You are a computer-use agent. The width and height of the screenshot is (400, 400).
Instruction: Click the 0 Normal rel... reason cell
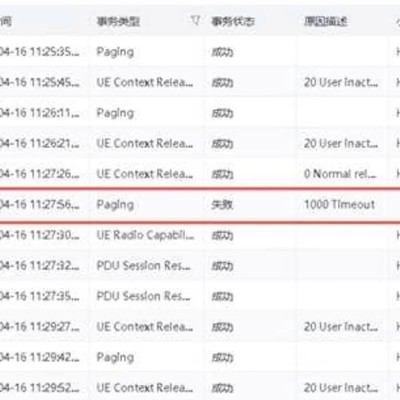[x=340, y=174]
